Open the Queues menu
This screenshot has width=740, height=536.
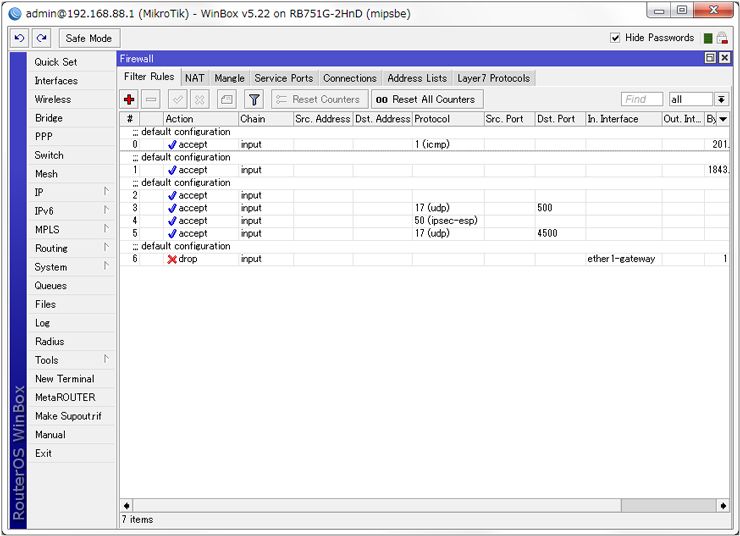72,285
